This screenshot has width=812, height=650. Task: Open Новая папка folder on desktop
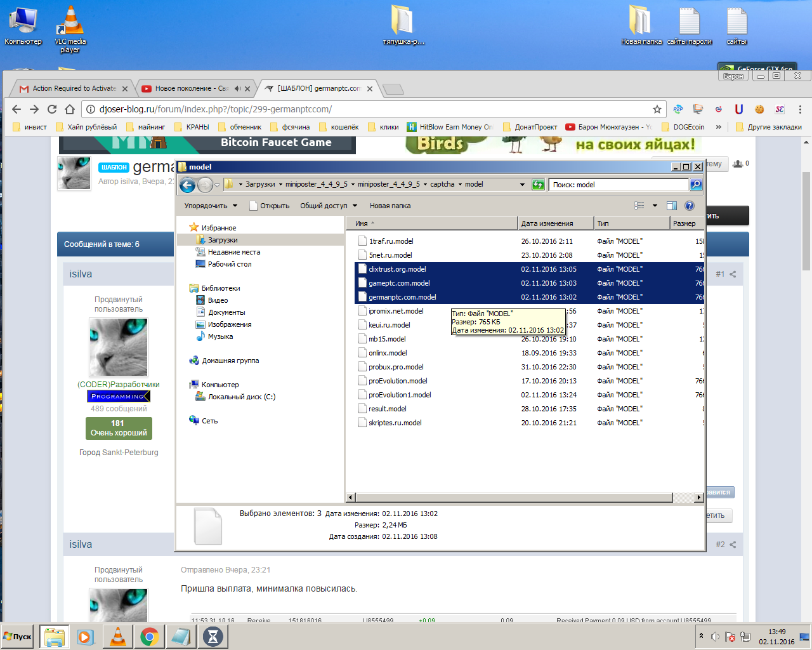(x=641, y=26)
